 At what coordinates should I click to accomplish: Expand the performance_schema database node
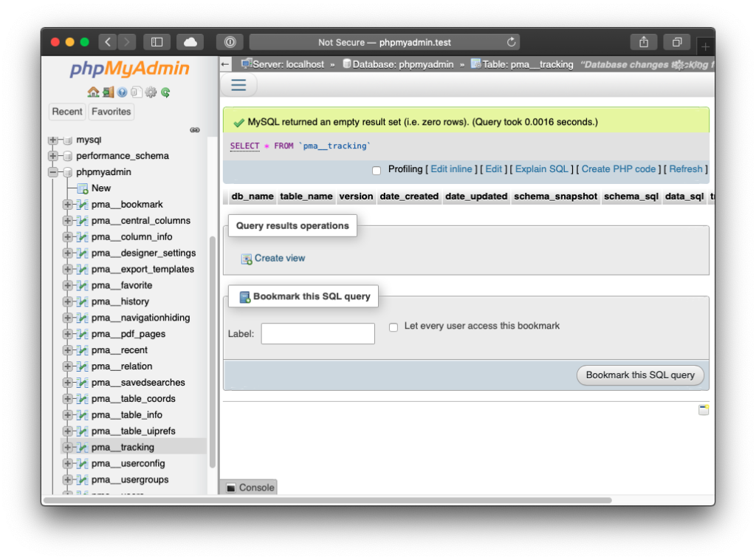53,156
